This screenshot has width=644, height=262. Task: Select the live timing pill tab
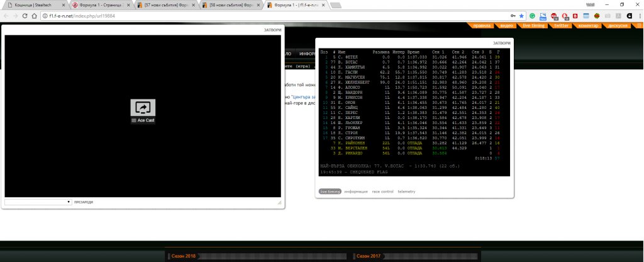(330, 191)
